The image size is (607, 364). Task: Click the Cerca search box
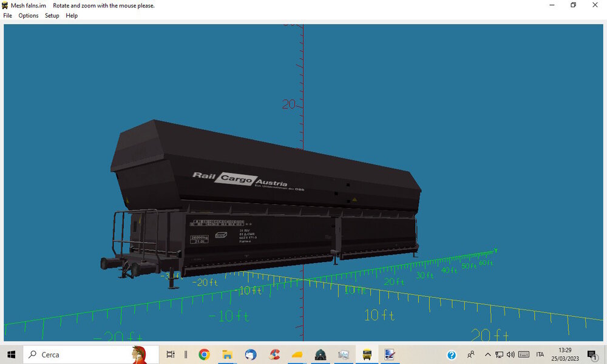click(x=91, y=354)
